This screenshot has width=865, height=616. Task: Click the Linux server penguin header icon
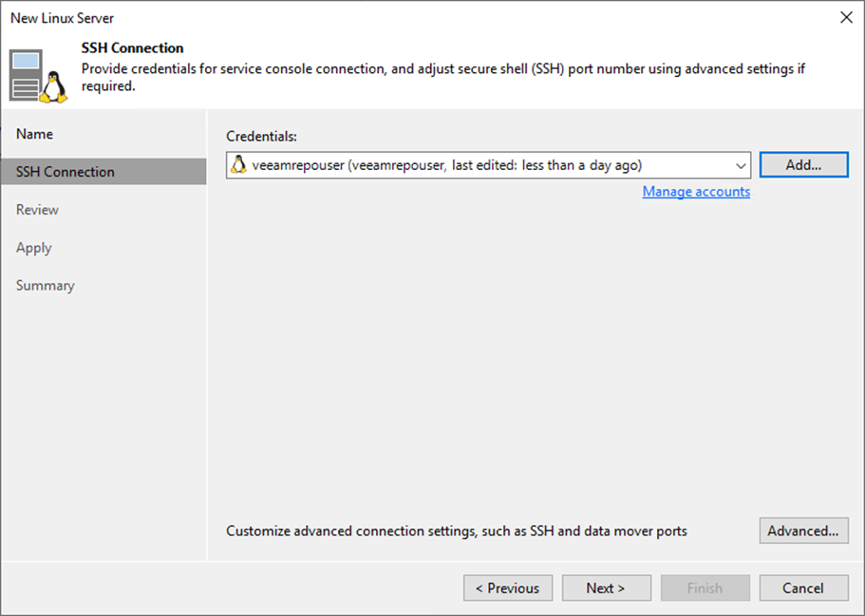[x=38, y=76]
